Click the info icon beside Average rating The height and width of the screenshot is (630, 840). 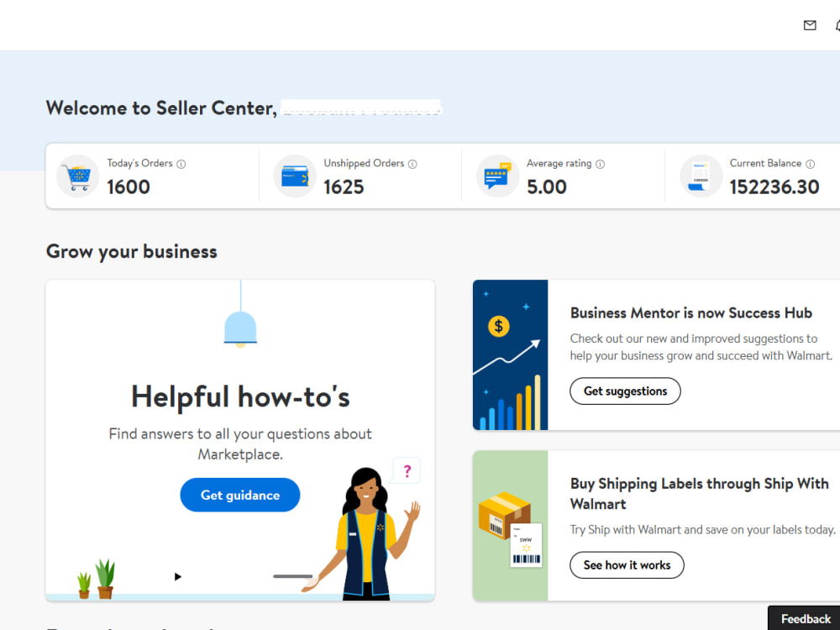pos(600,164)
